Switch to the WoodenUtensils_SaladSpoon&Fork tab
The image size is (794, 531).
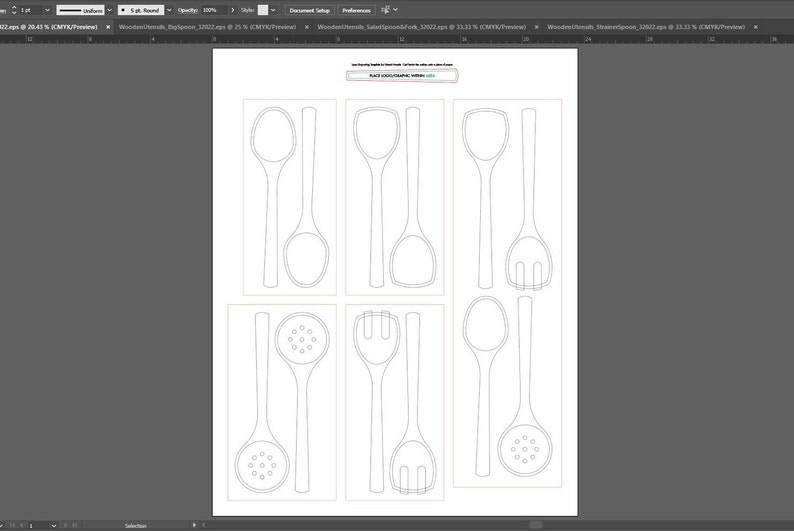point(421,27)
